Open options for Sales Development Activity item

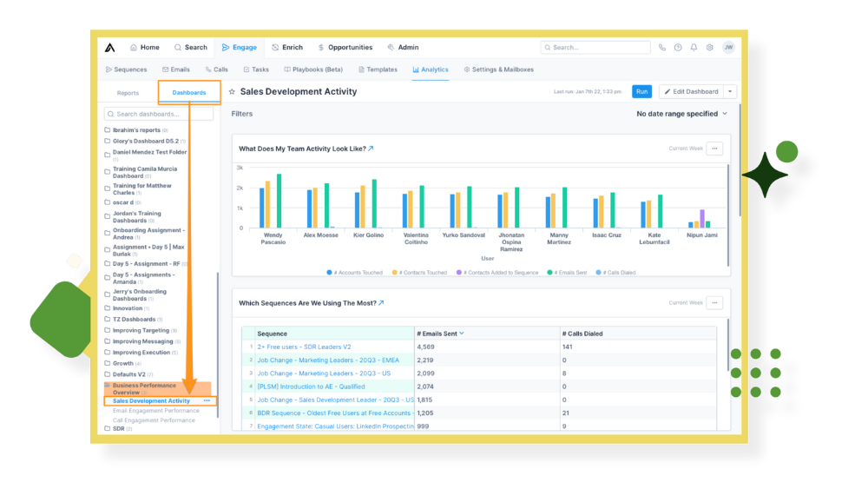(x=207, y=401)
